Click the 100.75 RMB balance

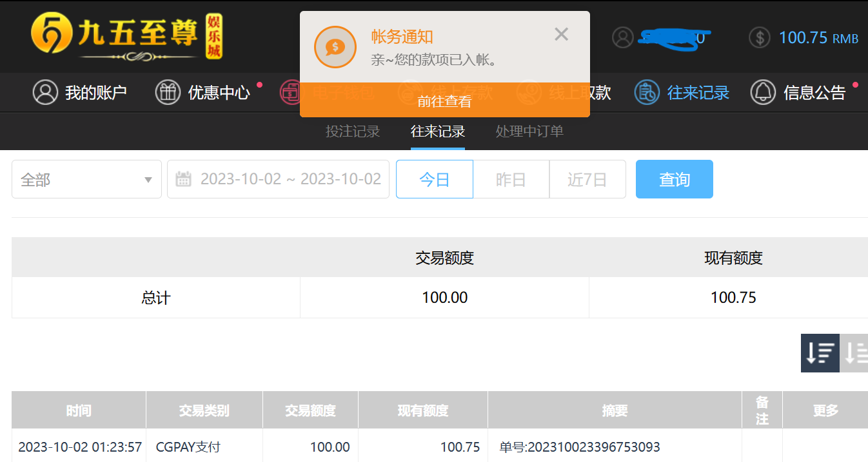[818, 37]
